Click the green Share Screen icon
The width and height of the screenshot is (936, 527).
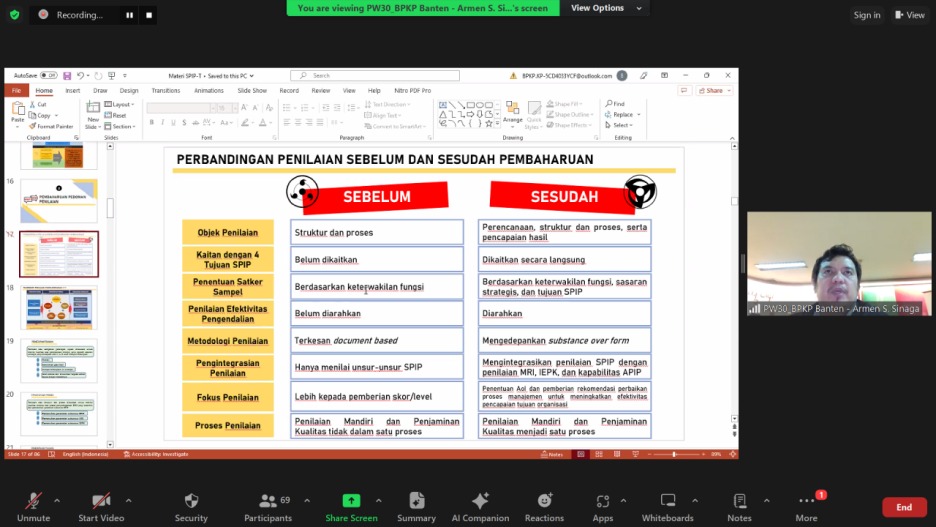point(351,504)
